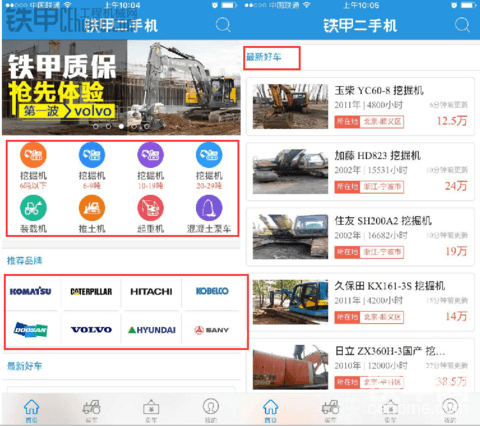Viewport: 480px width, 426px height.
Task: Open the 加藤 HD823 挖掘机 listing title
Action: [x=378, y=155]
